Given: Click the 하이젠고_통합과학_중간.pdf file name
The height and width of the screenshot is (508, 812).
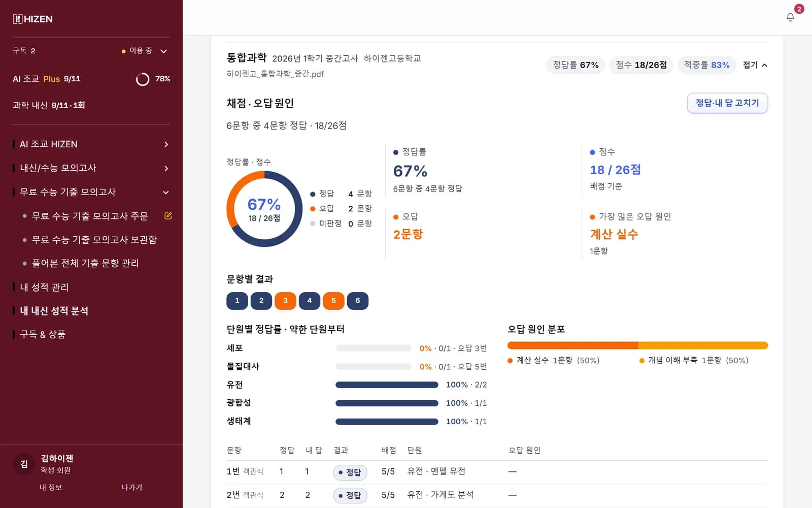Looking at the screenshot, I should pyautogui.click(x=275, y=74).
